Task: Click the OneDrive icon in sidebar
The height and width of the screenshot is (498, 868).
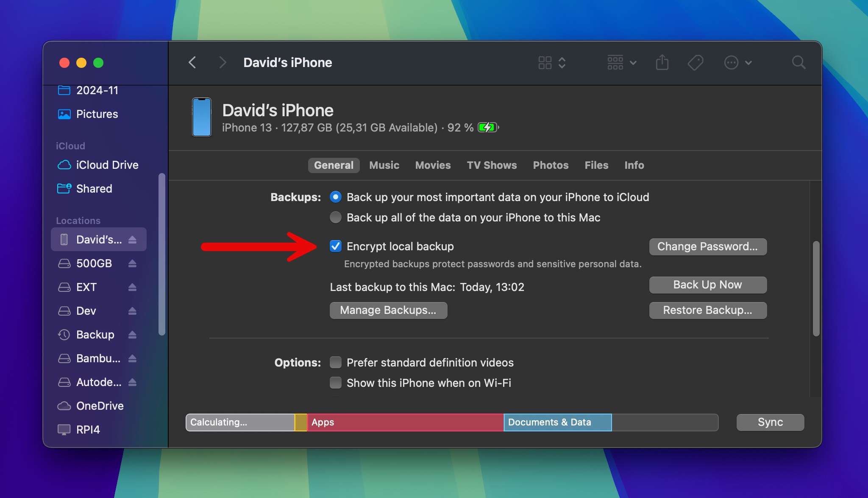Action: (64, 406)
